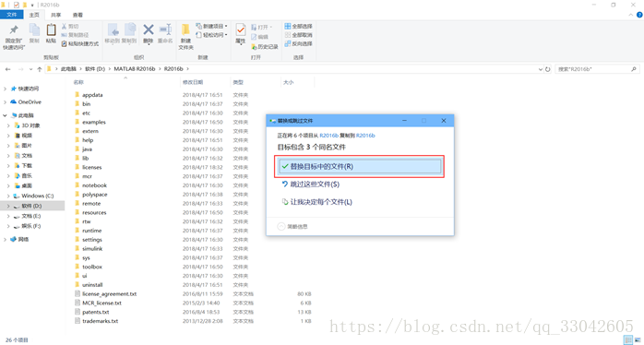Click the Delete (删除) X icon

[149, 30]
